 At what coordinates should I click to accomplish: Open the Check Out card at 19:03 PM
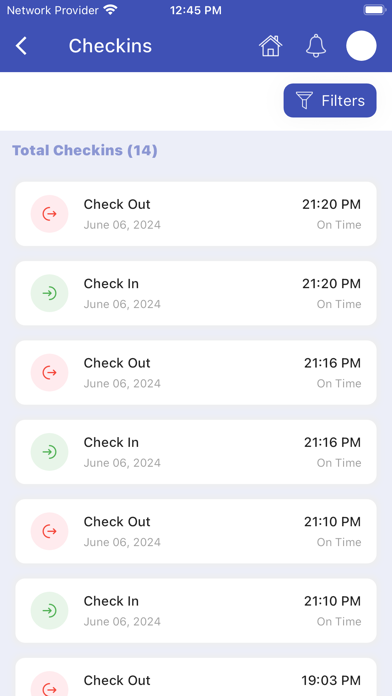[x=196, y=677]
